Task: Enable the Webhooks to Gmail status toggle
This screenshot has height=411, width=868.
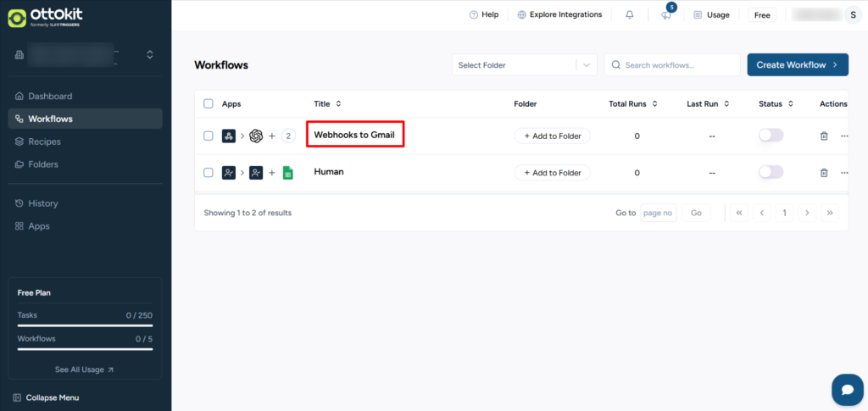Action: [x=771, y=136]
